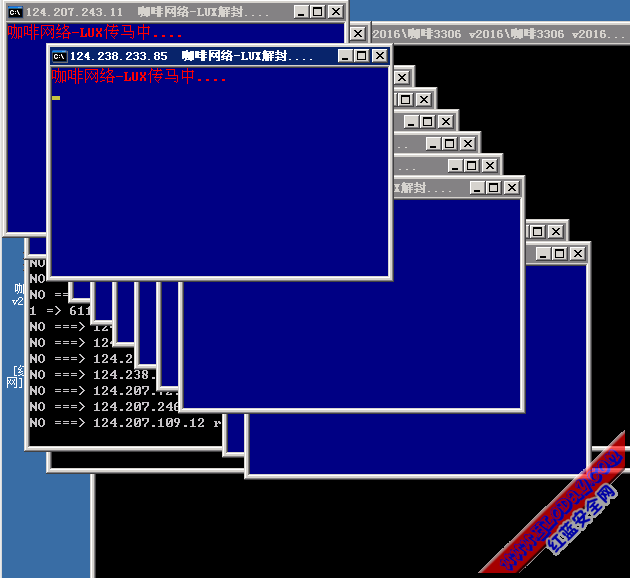The image size is (630, 578).
Task: Minimize the 124.238.233.85 console window
Action: click(x=347, y=57)
